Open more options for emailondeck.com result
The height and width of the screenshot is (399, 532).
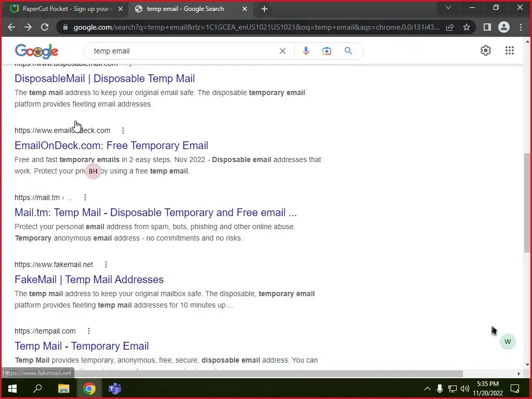[x=123, y=130]
